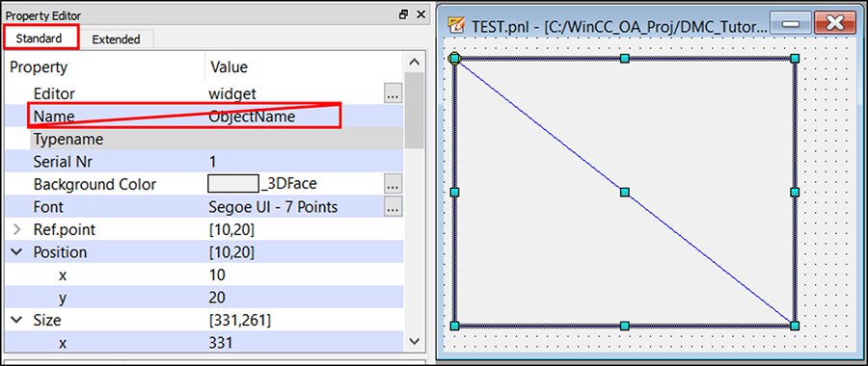Minimize the TEST.pnl window
Viewport: 868px width, 366px height.
(791, 23)
